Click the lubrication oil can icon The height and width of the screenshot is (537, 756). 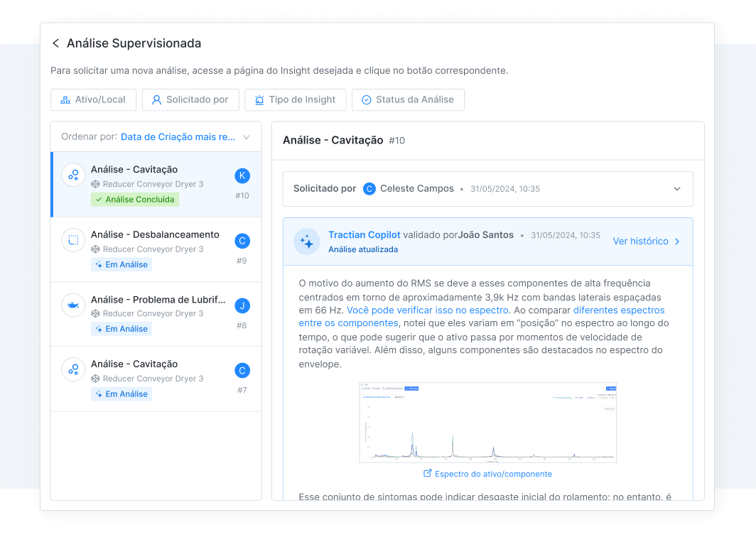pos(73,305)
